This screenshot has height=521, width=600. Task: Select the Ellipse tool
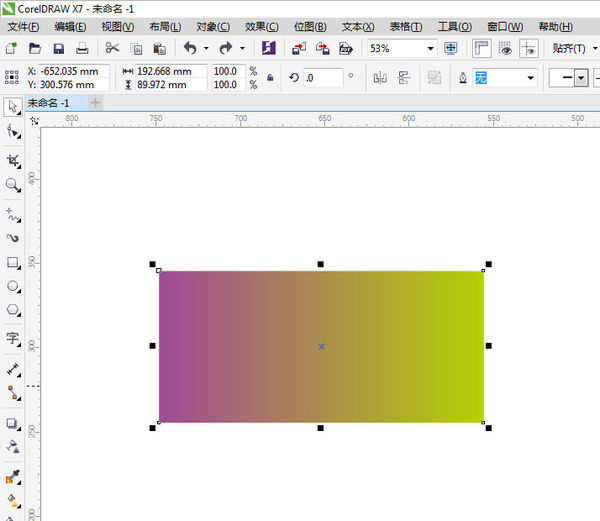coord(13,286)
